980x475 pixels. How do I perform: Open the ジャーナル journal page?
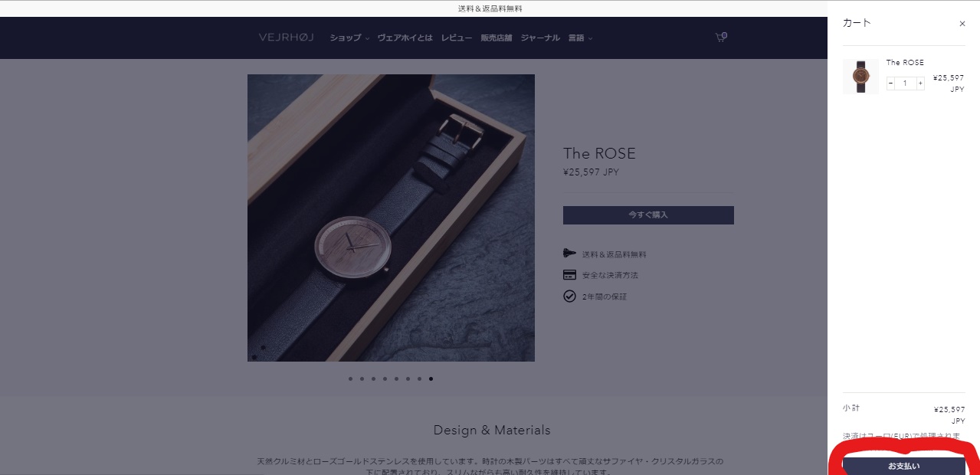point(540,38)
